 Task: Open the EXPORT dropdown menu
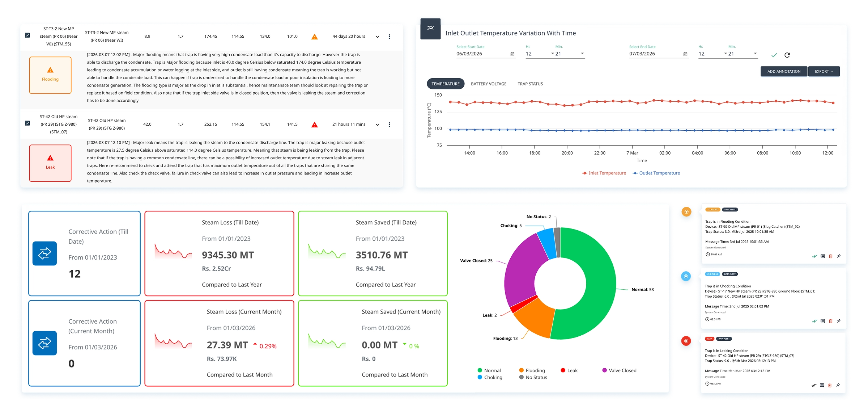[824, 71]
